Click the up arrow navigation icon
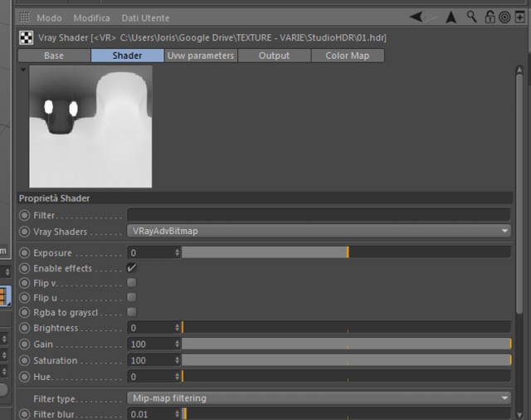Screen dimensions: 531x420 (x=451, y=17)
